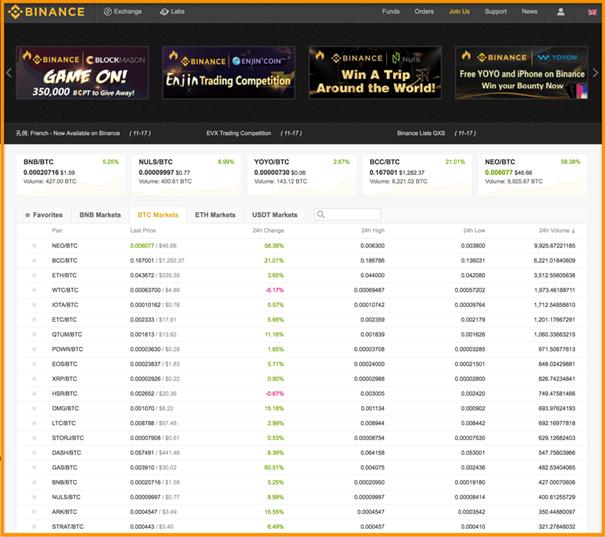Favorite the EOS/BTC pair star

(34, 364)
